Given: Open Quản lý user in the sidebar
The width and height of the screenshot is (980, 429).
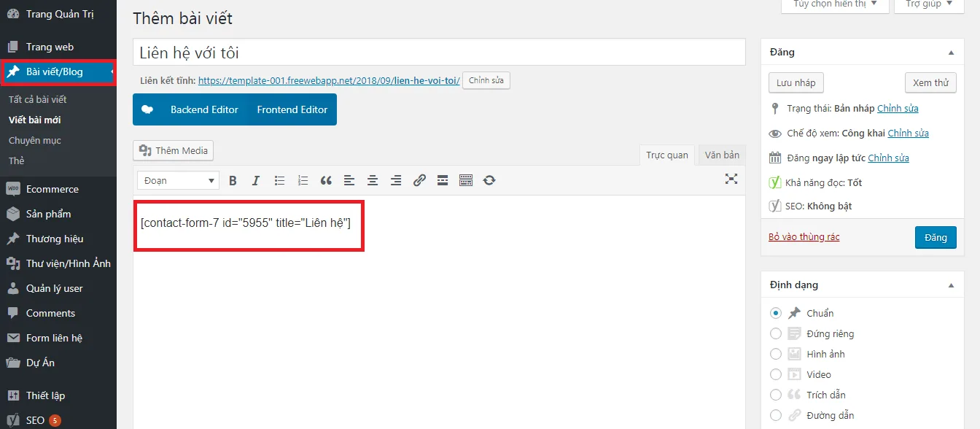Looking at the screenshot, I should [58, 288].
